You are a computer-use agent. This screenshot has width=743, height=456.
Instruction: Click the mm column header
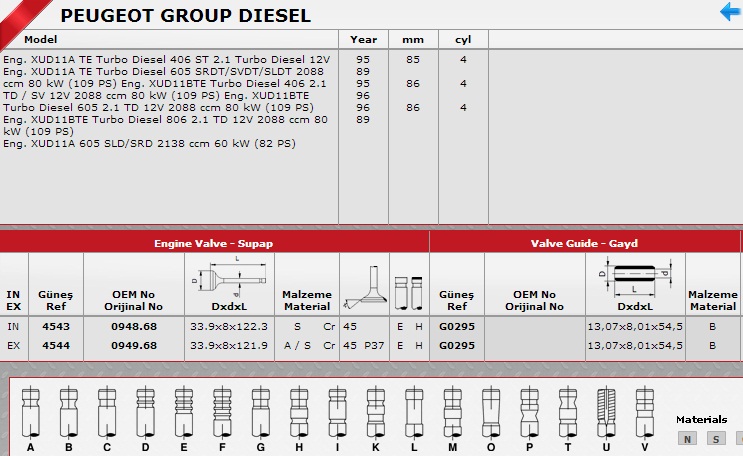pyautogui.click(x=413, y=40)
